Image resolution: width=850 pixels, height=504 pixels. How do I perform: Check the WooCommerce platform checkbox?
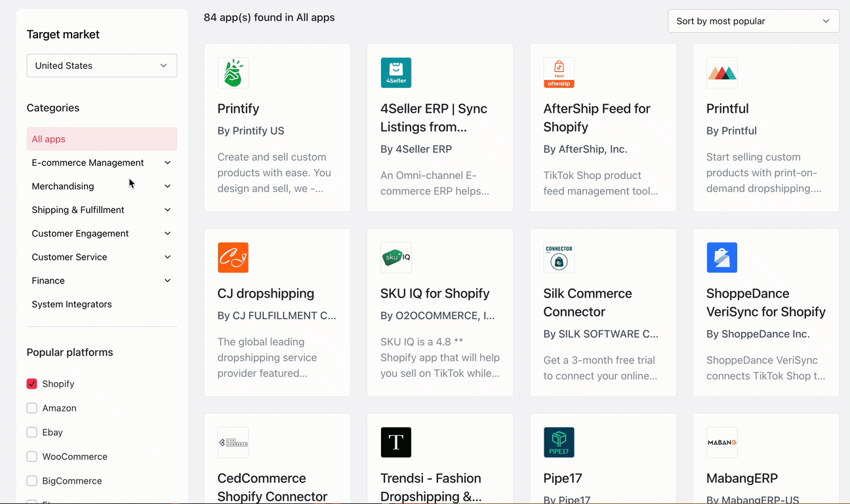(32, 457)
